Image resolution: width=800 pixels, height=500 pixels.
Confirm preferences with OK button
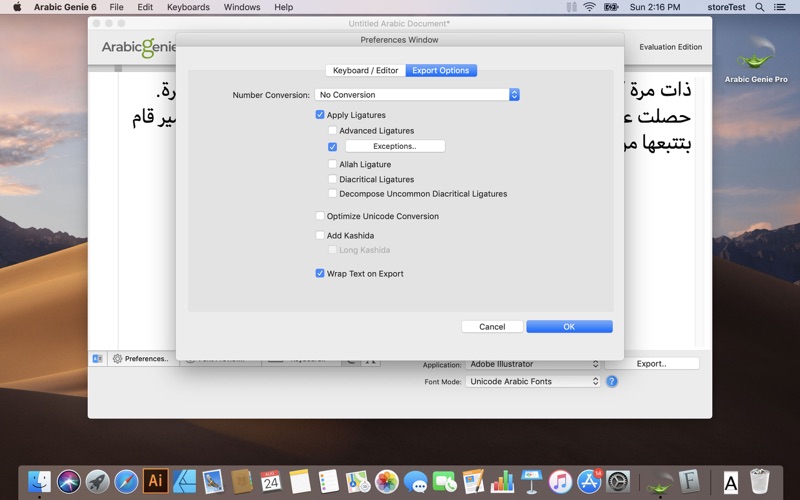(569, 327)
